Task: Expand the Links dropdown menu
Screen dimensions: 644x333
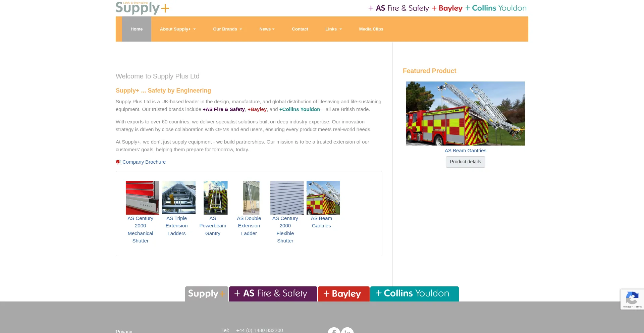Action: [333, 29]
